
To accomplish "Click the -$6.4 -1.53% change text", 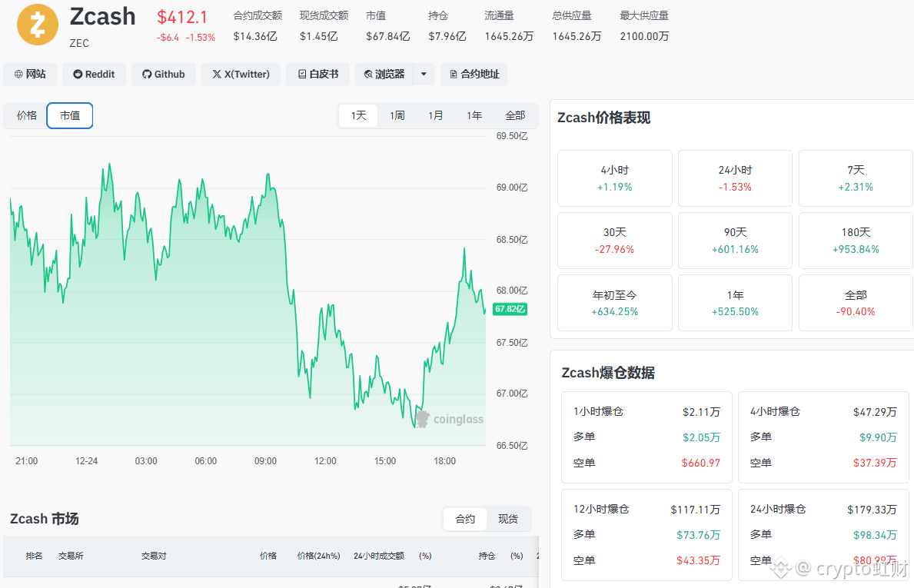I will [x=185, y=38].
